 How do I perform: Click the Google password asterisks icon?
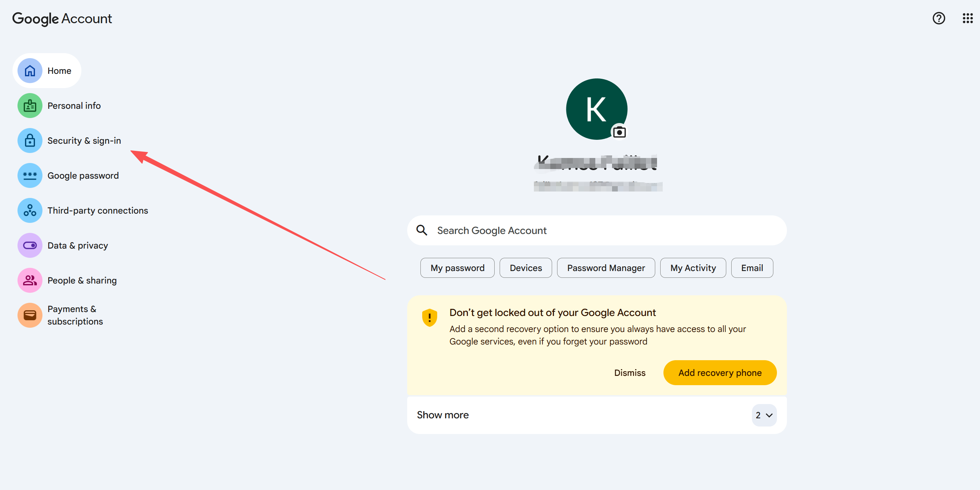pyautogui.click(x=30, y=175)
